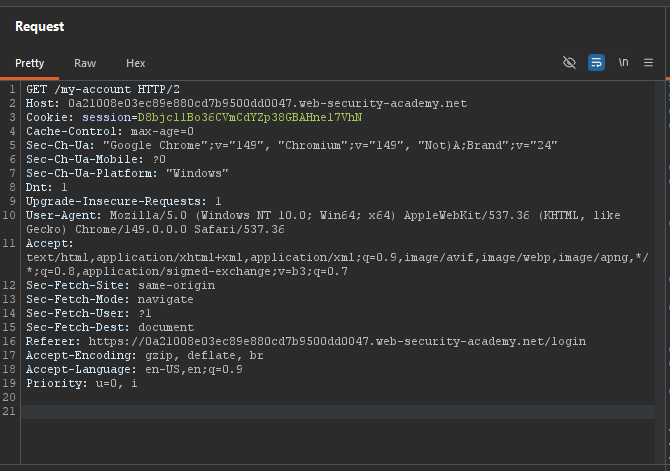Click the Cache-Control: max-age=0 line
Viewport: 670px width, 471px height.
click(110, 131)
